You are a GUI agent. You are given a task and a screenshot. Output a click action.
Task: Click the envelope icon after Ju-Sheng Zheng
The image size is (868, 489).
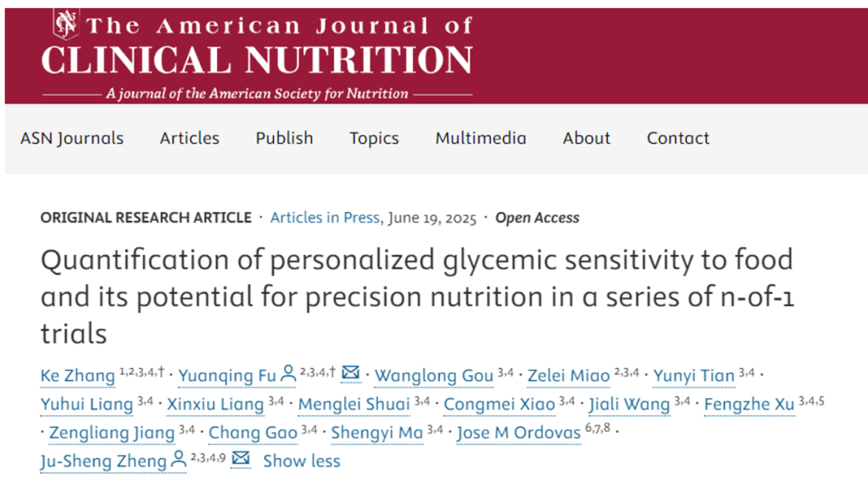(x=241, y=458)
